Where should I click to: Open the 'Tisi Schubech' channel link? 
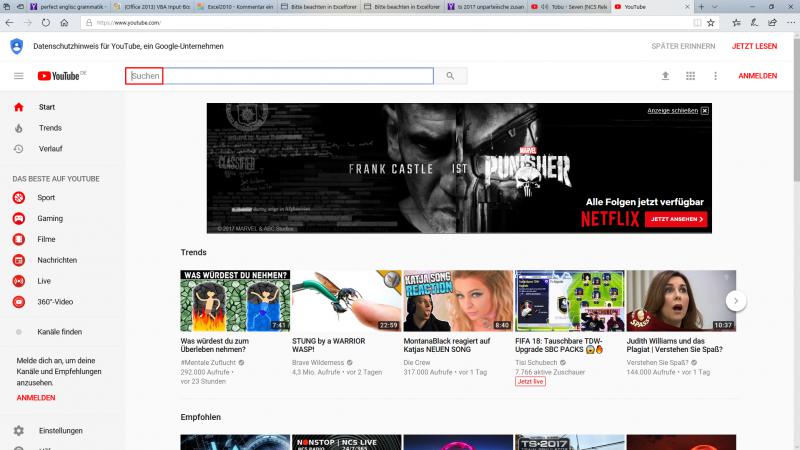(536, 363)
